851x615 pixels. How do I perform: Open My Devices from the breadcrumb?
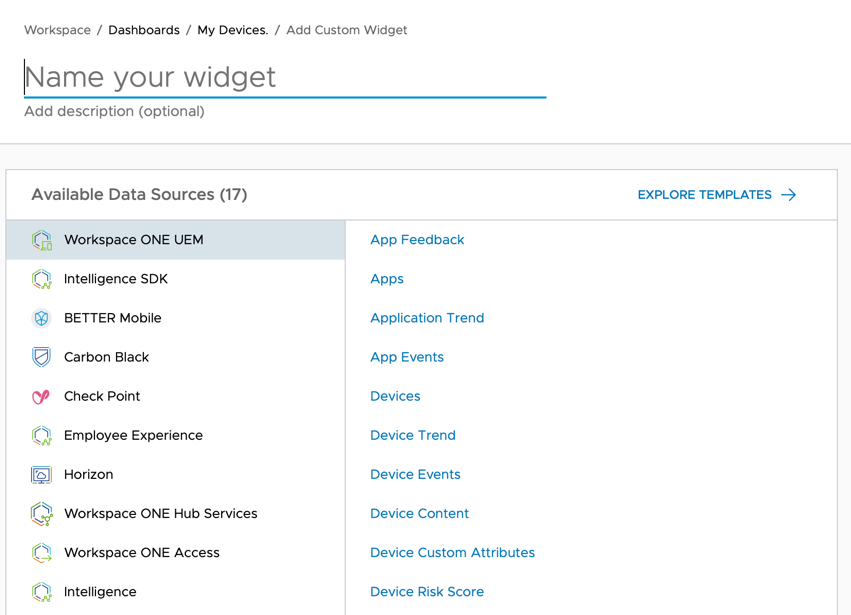point(232,30)
